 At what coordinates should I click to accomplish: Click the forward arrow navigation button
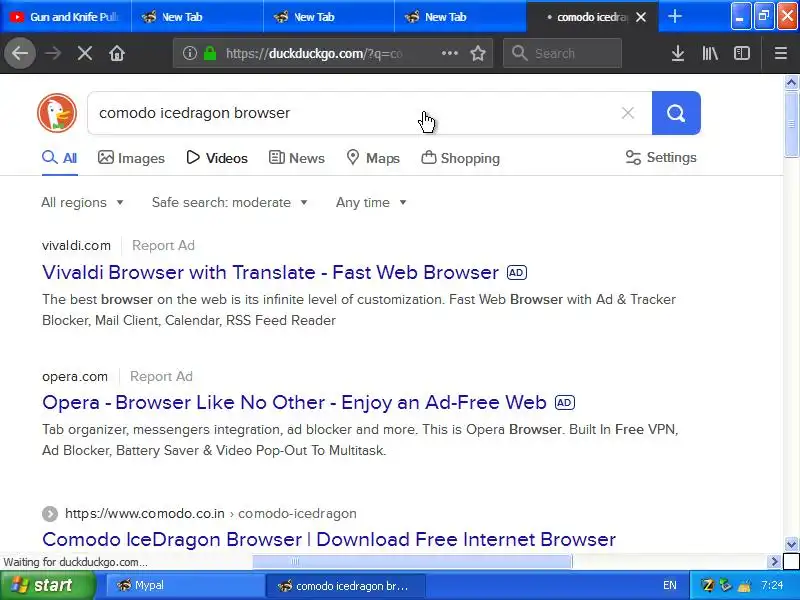pos(53,53)
